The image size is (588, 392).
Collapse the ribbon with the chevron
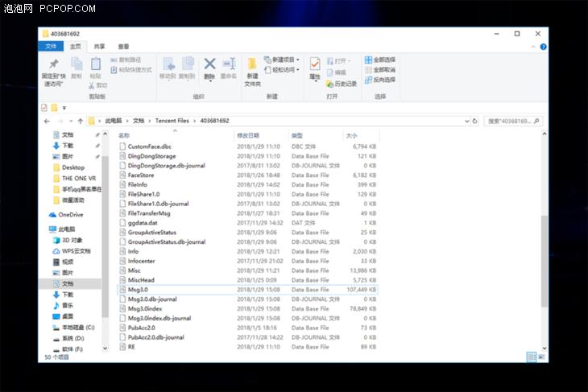tap(533, 47)
